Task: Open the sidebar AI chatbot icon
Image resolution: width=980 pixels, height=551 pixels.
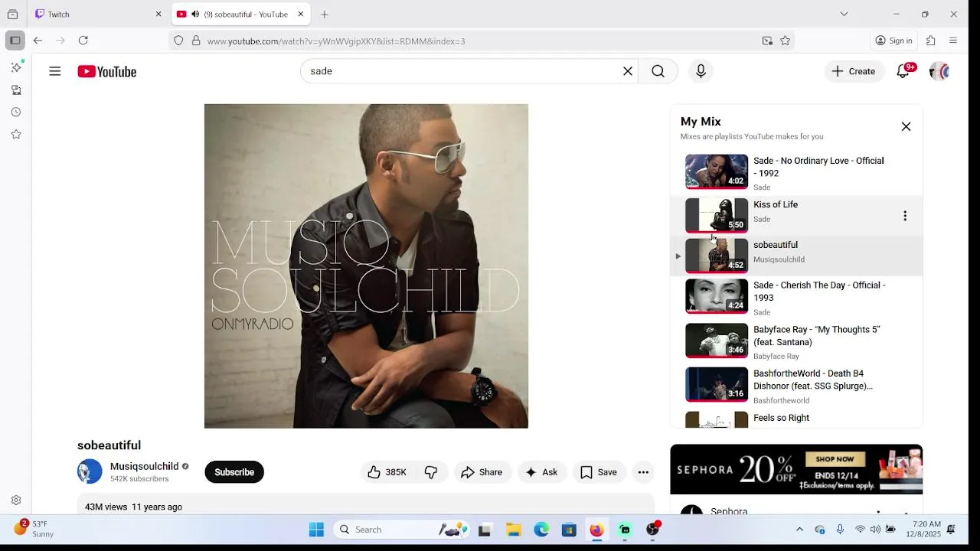Action: pyautogui.click(x=16, y=67)
